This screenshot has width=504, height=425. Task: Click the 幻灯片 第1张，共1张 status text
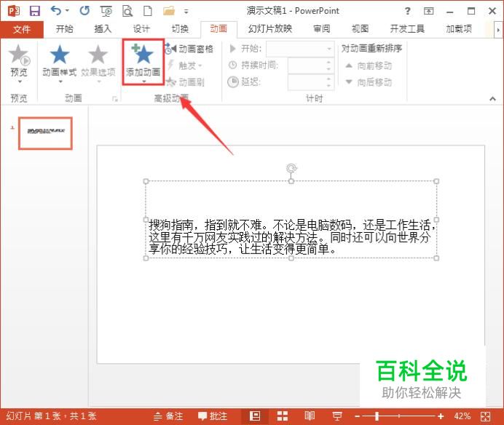tap(52, 416)
